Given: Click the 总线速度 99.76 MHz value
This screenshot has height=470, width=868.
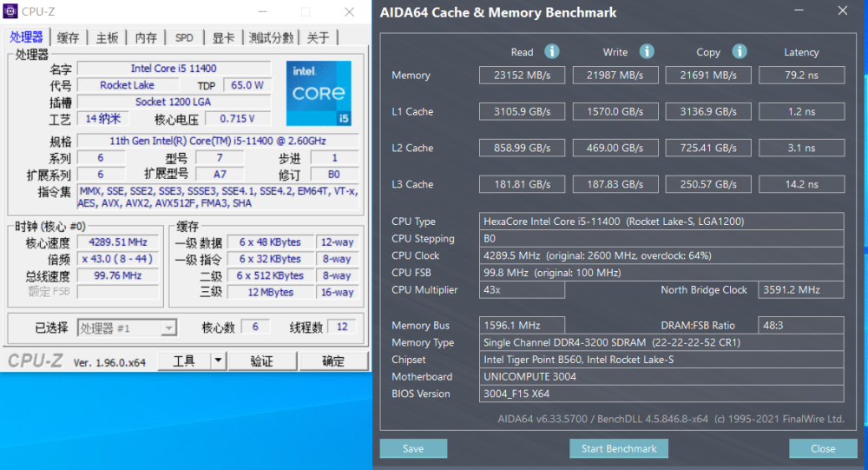Looking at the screenshot, I should pyautogui.click(x=118, y=275).
